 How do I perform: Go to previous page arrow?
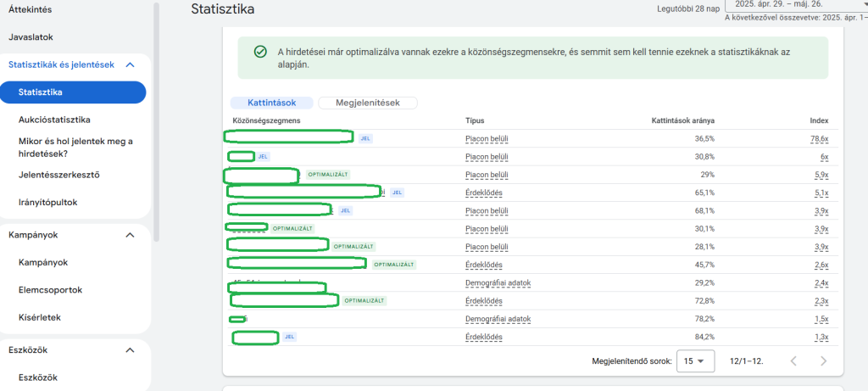[x=793, y=360]
